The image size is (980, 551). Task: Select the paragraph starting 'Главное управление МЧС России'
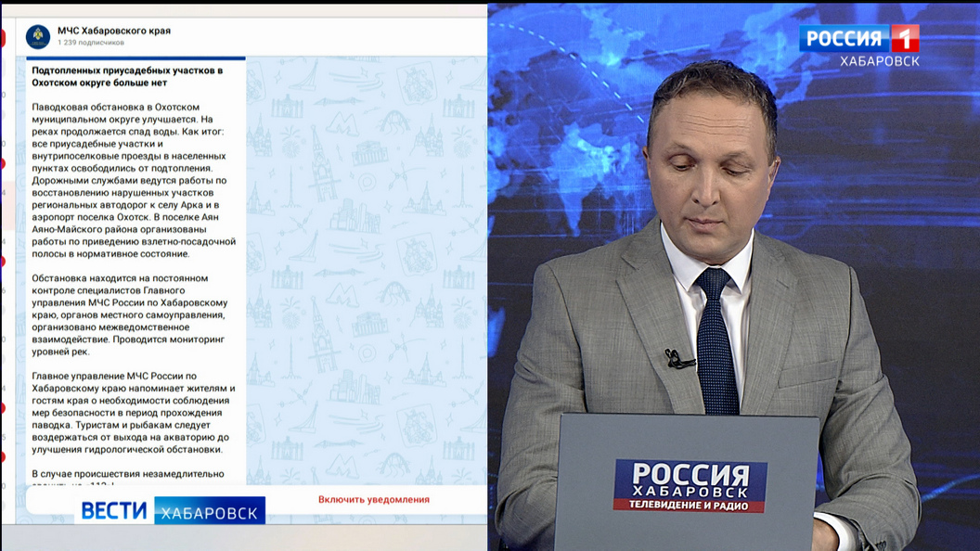134,412
